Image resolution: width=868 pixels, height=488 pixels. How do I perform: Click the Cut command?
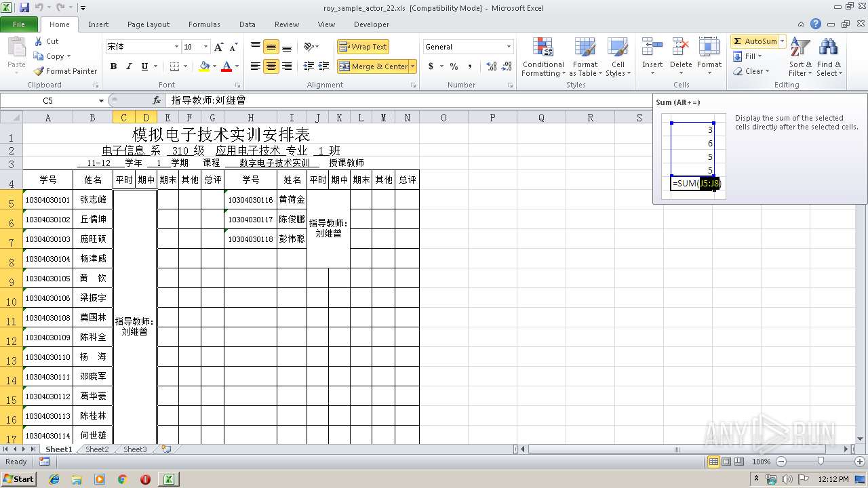tap(46, 41)
